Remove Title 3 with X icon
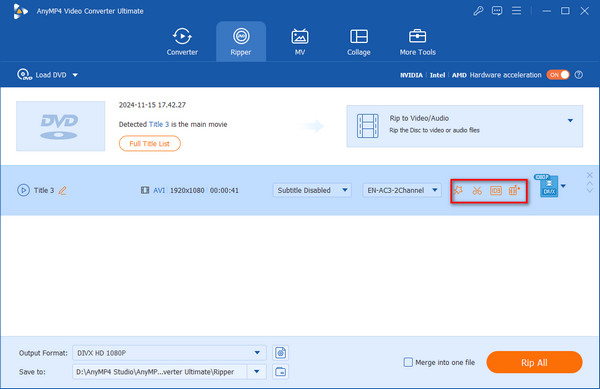Screen dimensions: 600x389 coord(589,175)
